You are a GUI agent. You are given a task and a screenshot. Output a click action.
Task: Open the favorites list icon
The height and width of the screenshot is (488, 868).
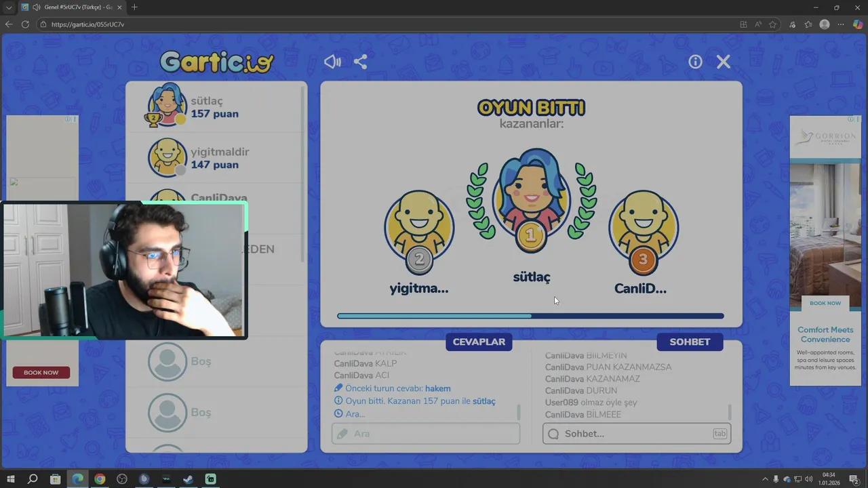pos(808,24)
